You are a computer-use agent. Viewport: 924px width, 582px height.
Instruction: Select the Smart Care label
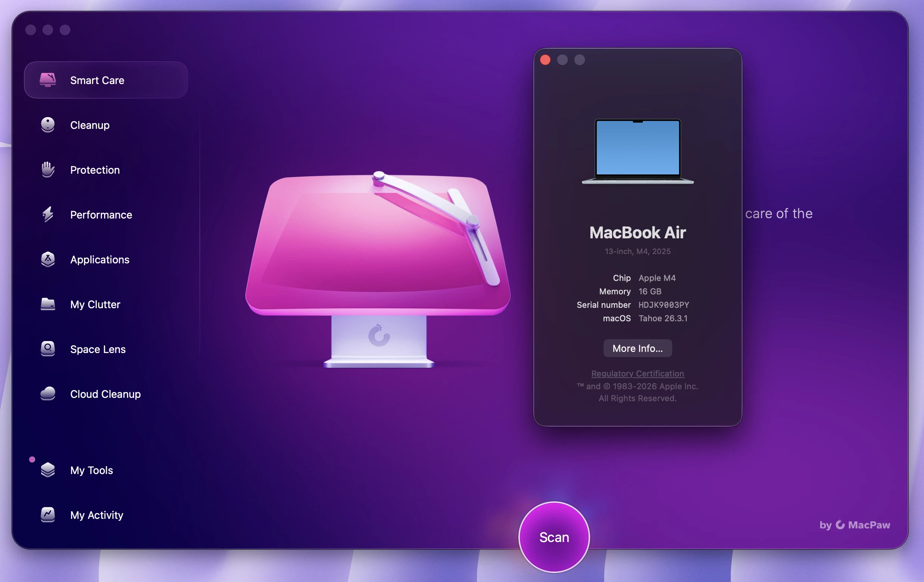click(x=97, y=80)
